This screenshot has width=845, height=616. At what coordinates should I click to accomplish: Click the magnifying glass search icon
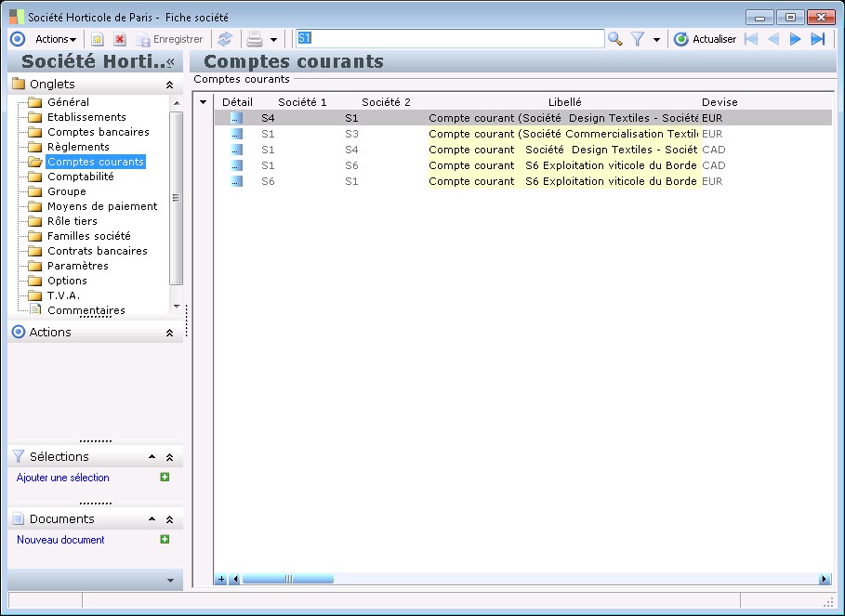[x=614, y=39]
